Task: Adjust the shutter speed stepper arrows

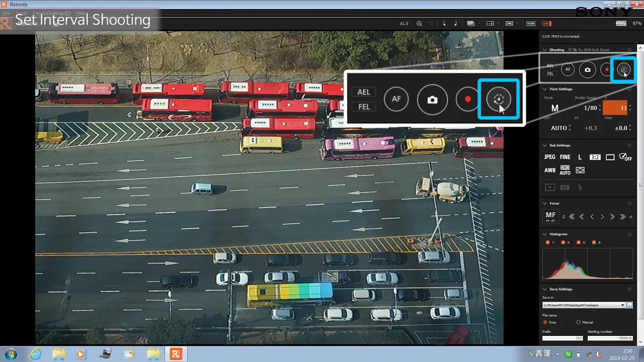Action: click(x=600, y=108)
